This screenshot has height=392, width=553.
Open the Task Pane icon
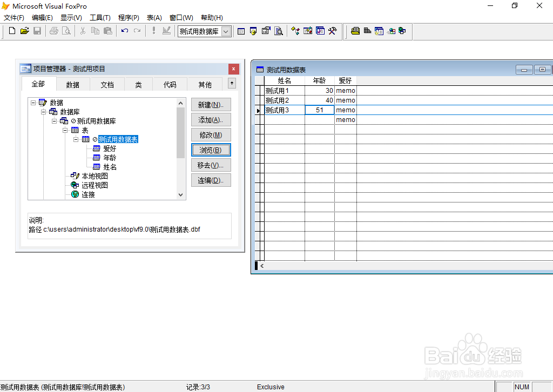click(x=320, y=31)
